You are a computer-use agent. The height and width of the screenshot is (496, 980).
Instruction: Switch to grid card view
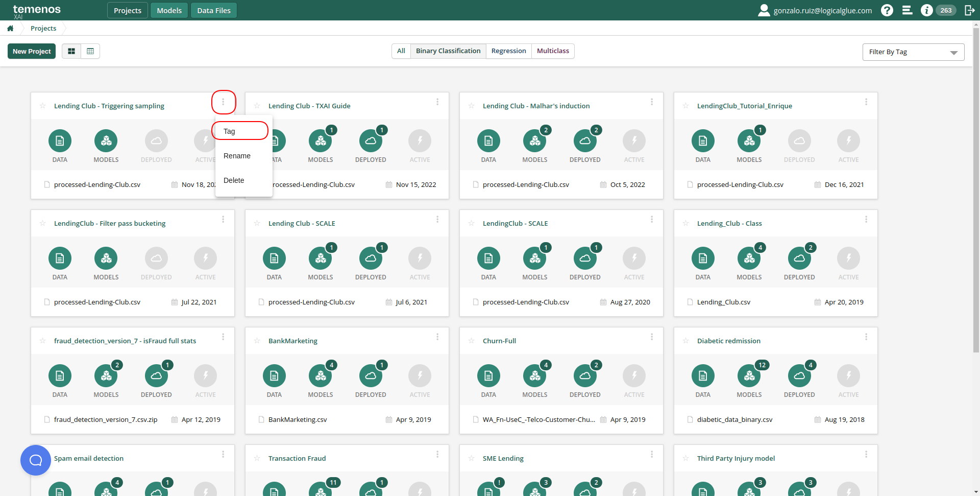[x=71, y=51]
